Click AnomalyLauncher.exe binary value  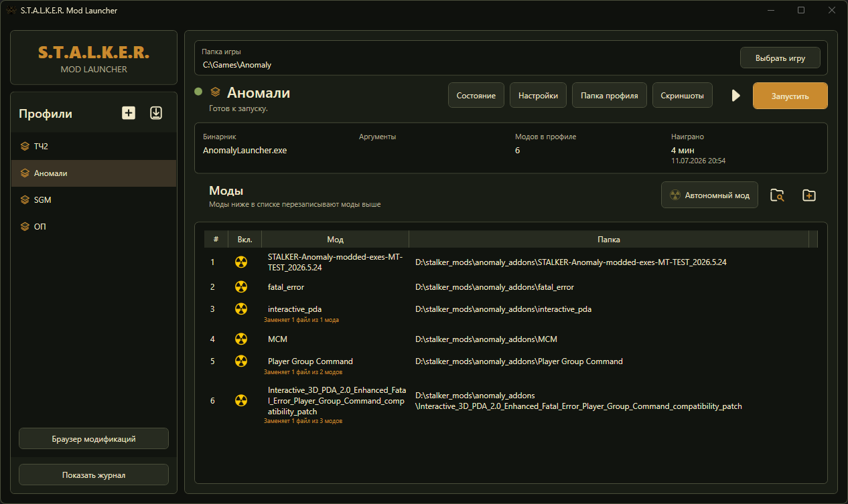tap(244, 151)
